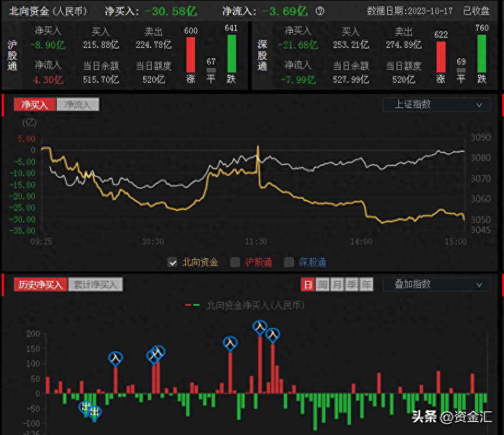This screenshot has height=435, width=504.
Task: Click the 深股通 net inflow value -7.99亿
Action: tap(298, 80)
